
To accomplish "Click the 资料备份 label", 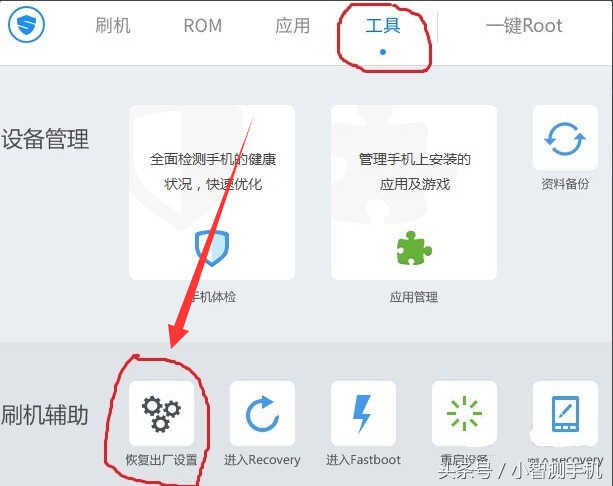I will (x=565, y=184).
